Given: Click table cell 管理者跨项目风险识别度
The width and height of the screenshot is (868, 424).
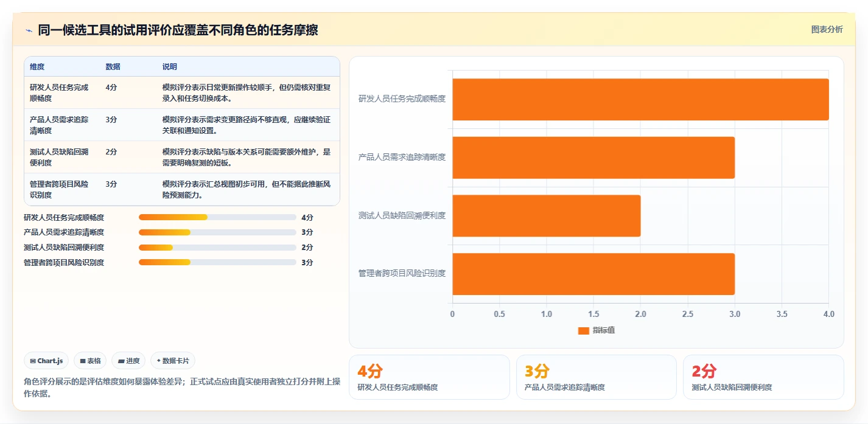Looking at the screenshot, I should 61,189.
